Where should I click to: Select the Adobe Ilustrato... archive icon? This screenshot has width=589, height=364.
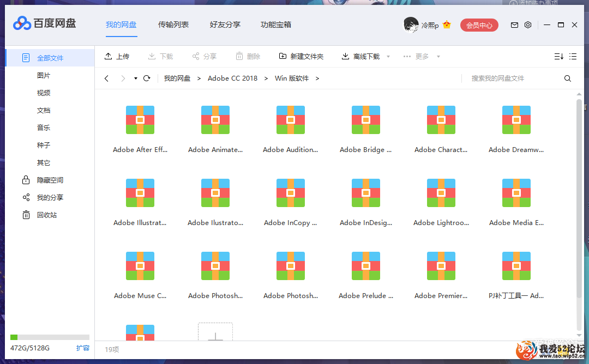[215, 193]
